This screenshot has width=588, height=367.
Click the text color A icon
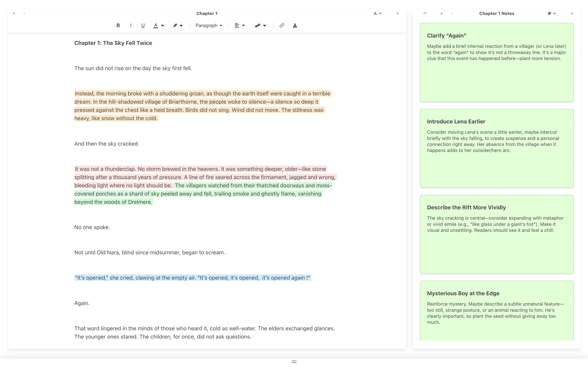coord(156,25)
